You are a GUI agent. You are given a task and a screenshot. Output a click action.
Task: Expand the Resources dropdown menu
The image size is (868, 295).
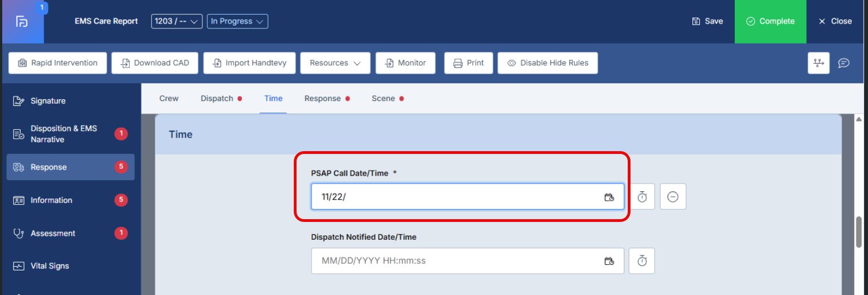[x=335, y=63]
